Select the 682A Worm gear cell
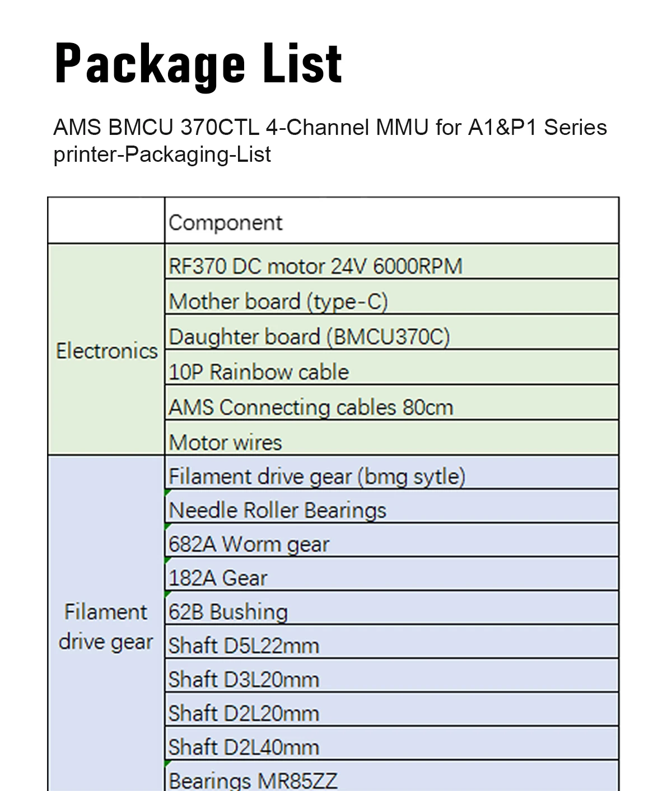The image size is (672, 791). pos(391,540)
